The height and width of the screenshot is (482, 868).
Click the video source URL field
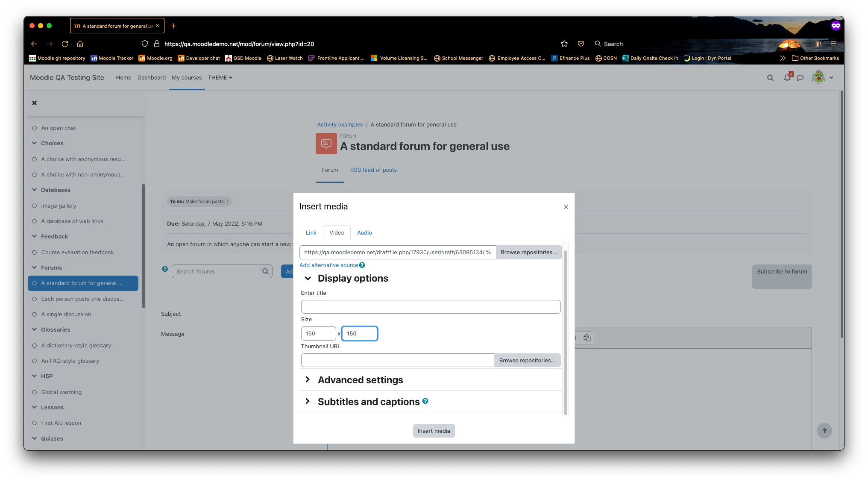tap(397, 253)
